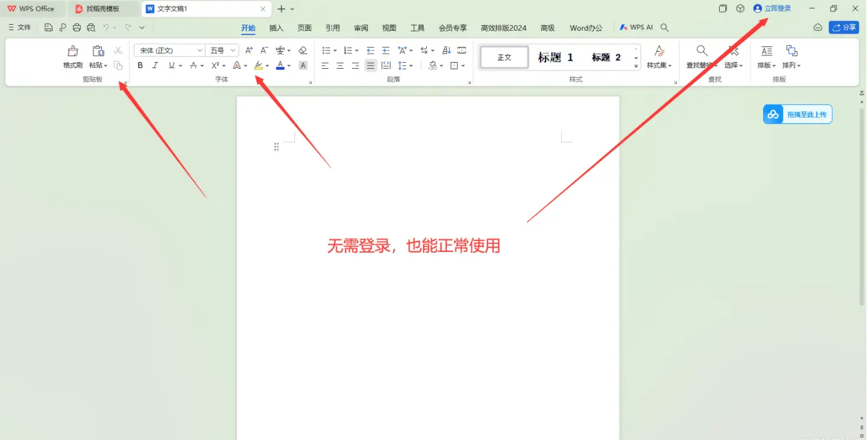Click the 分享 share button
The image size is (868, 440).
(844, 27)
